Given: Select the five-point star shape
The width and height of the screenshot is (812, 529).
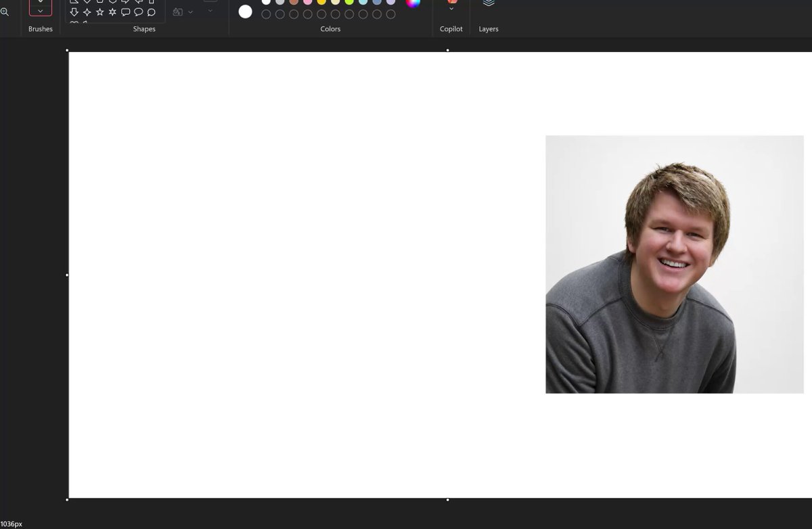Looking at the screenshot, I should (100, 12).
